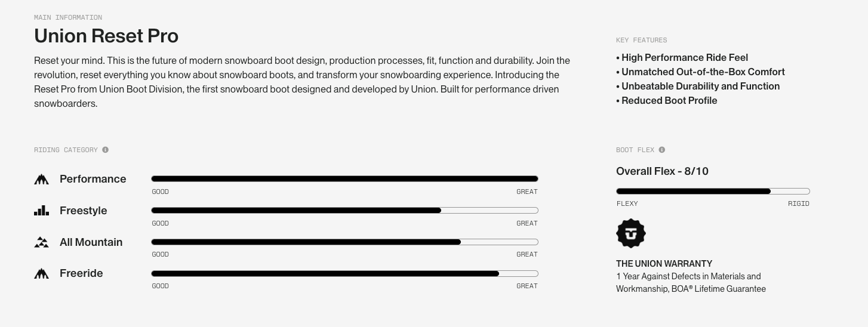868x327 pixels.
Task: Click the Union Reset Pro heading
Action: [x=106, y=36]
